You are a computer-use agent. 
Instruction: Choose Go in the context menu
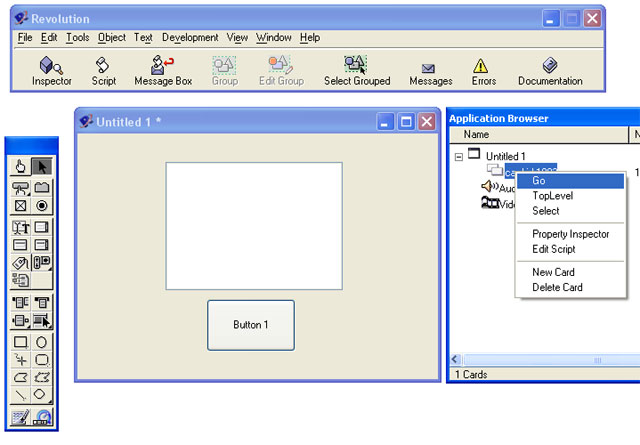tap(570, 180)
